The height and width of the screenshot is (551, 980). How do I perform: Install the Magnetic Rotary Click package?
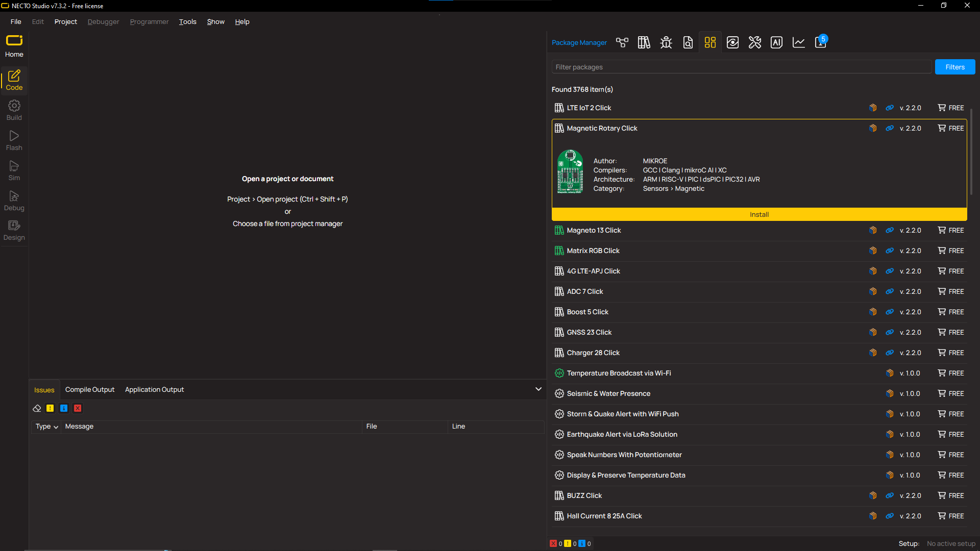[759, 214]
